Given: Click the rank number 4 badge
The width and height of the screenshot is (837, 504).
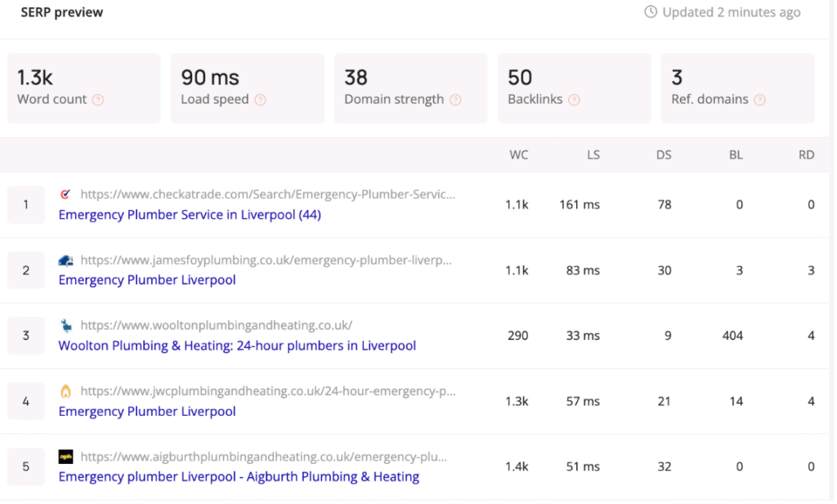Looking at the screenshot, I should [25, 401].
